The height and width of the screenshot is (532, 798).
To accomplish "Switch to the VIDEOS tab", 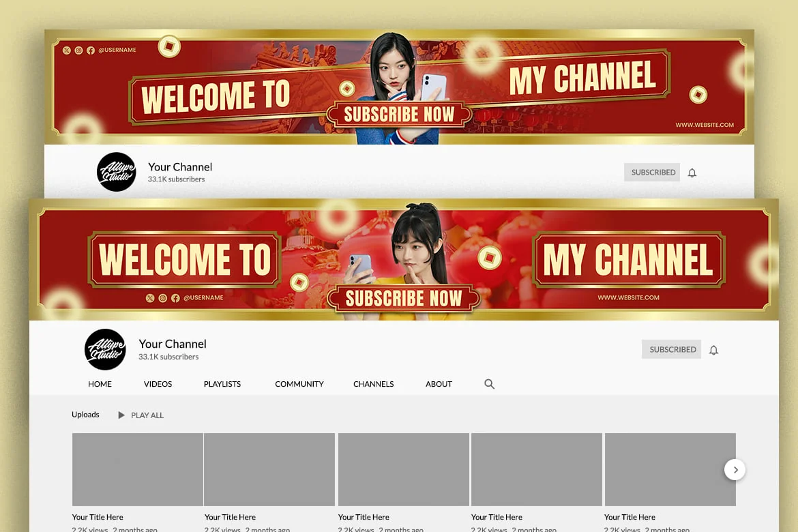I will pyautogui.click(x=158, y=384).
